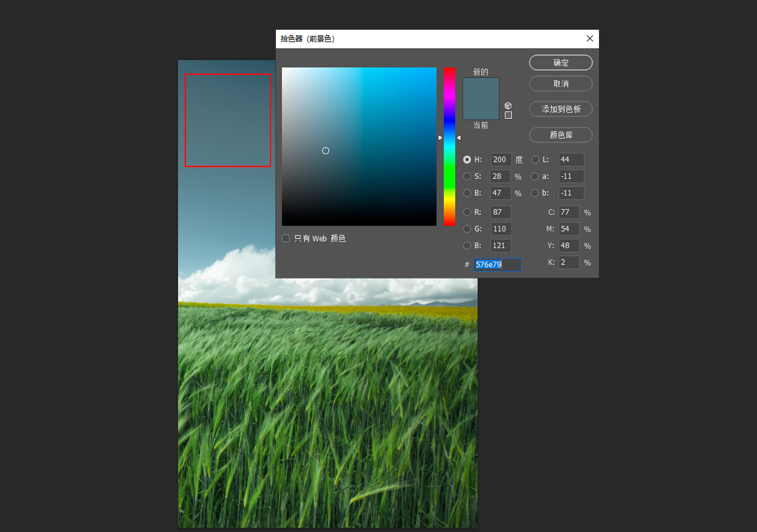Pick a shade in the saturation-brightness field

tap(359, 146)
